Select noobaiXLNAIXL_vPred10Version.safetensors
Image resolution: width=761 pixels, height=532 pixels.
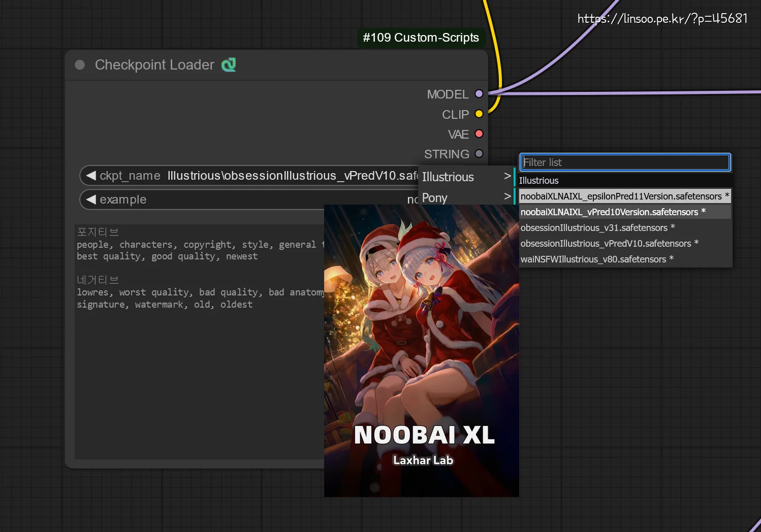point(625,212)
